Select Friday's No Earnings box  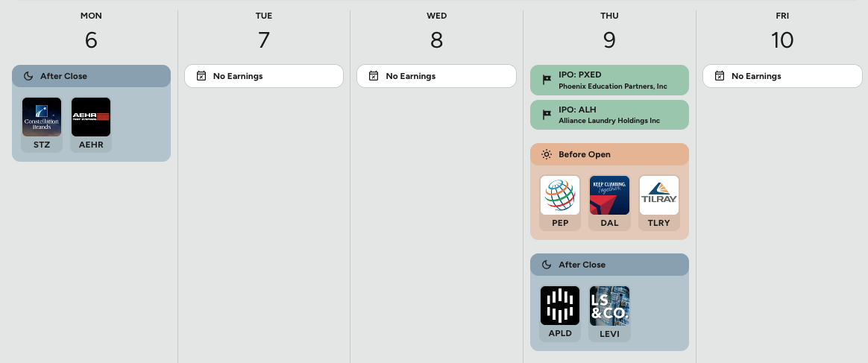[781, 76]
